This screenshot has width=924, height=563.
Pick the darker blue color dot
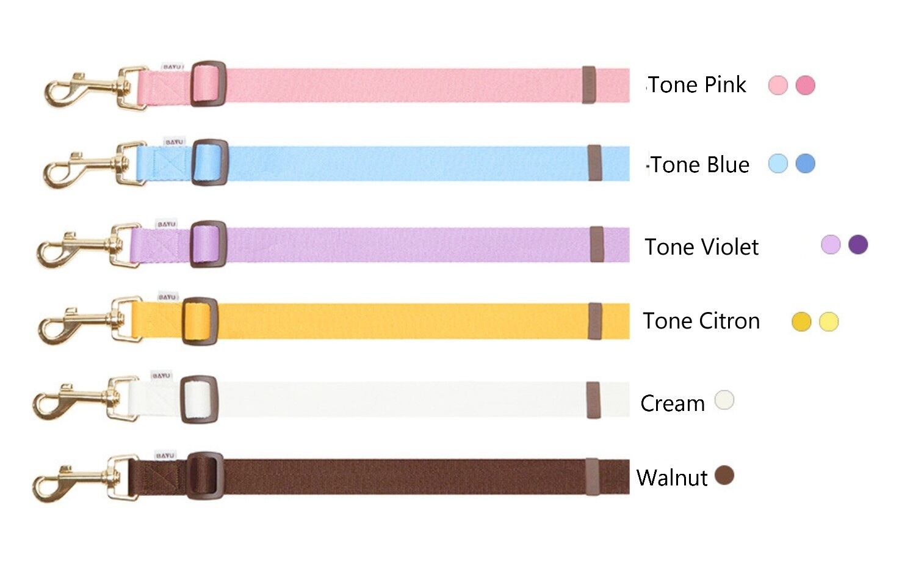pyautogui.click(x=806, y=164)
